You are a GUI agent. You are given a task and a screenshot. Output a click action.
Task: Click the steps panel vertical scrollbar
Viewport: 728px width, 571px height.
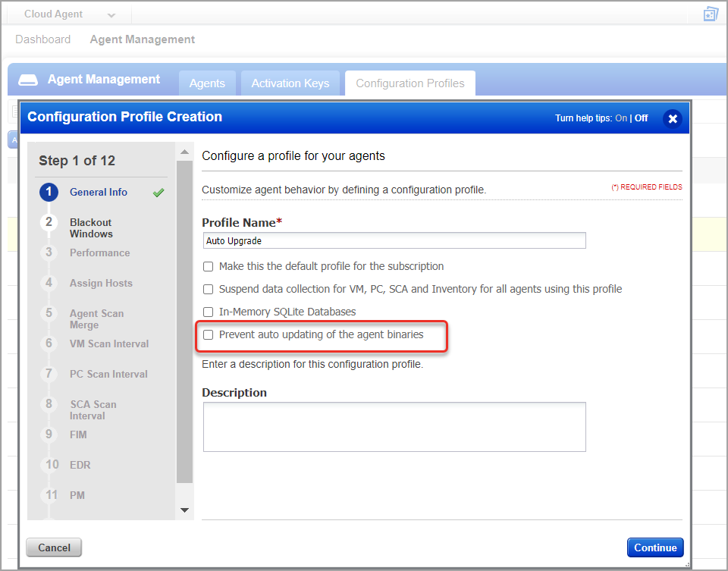185,322
